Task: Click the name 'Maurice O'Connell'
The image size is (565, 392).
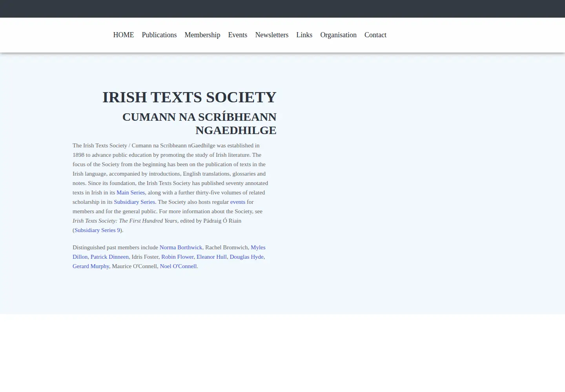Action: [135, 266]
